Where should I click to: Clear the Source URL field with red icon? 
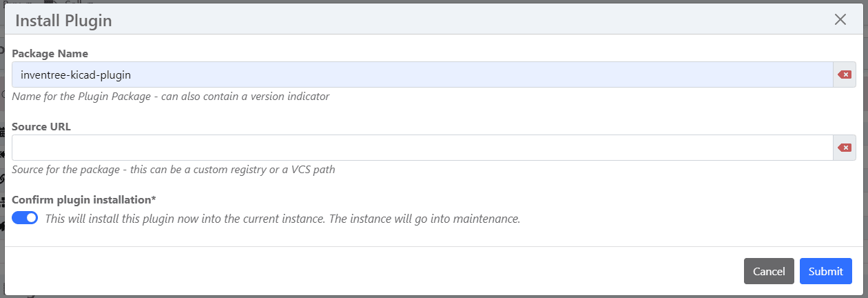(844, 148)
